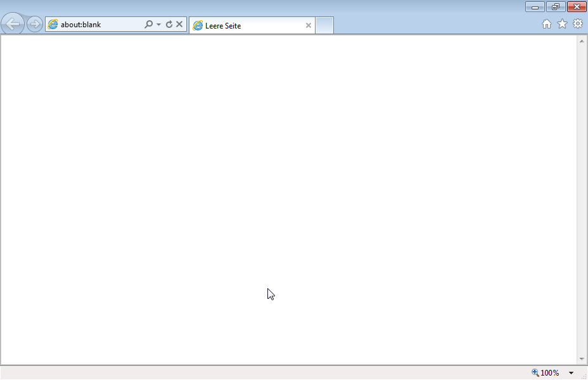This screenshot has height=380, width=588.
Task: Click the window resize grip in status bar
Action: 584,376
